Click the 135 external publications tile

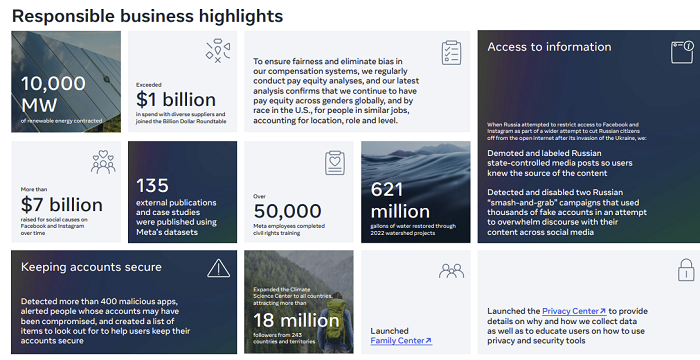pos(183,192)
